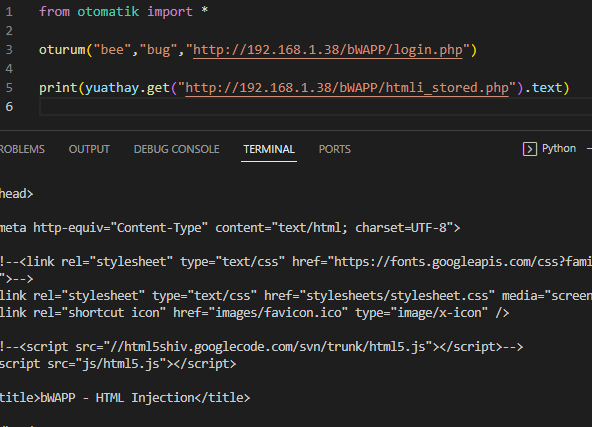Click the import keyword on line 1
592x427 pixels.
[x=170, y=12]
